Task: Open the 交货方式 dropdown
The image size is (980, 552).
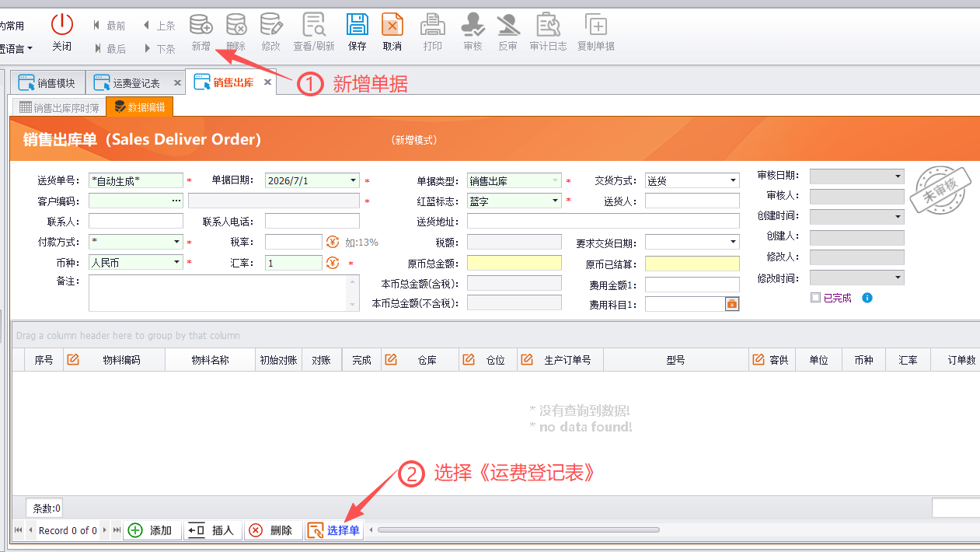Action: [x=733, y=180]
